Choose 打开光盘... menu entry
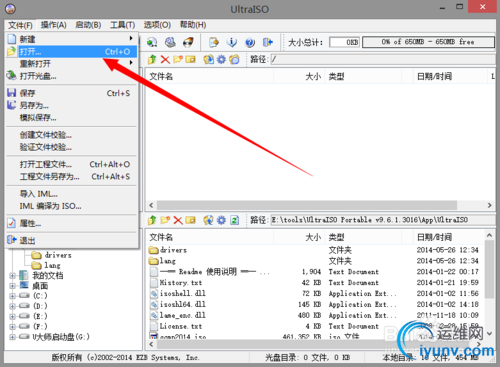The width and height of the screenshot is (500, 367). coord(71,76)
